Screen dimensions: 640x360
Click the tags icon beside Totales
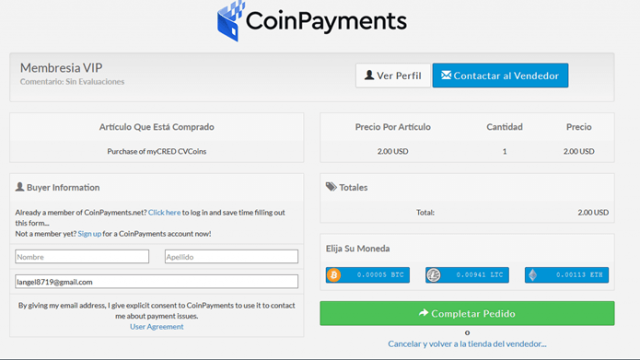coord(331,187)
